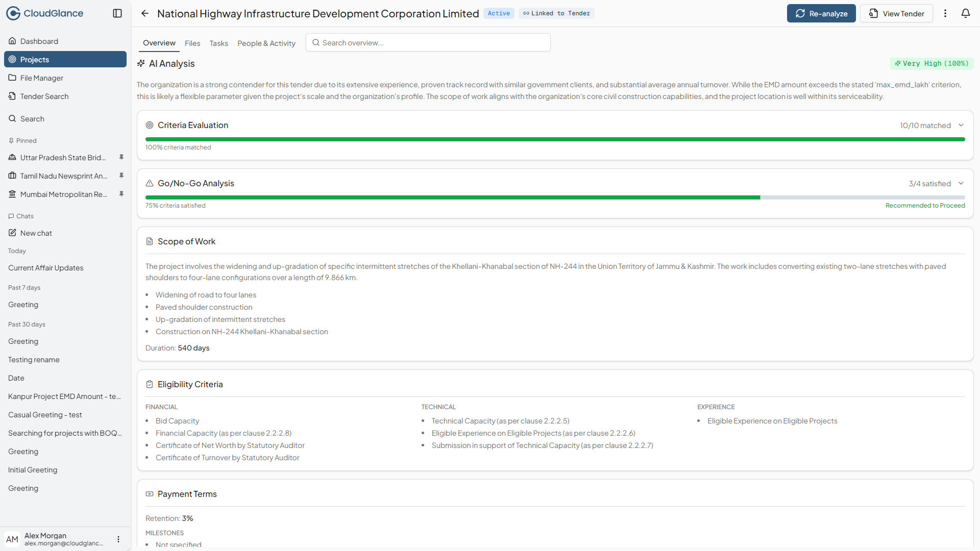Click the AI Analysis sparkle icon

click(141, 63)
